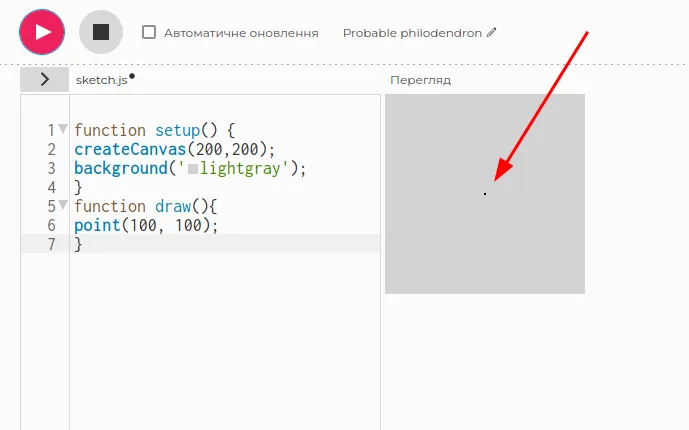Select the sketch.js file tab
Screen dimensions: 689x430
click(101, 80)
